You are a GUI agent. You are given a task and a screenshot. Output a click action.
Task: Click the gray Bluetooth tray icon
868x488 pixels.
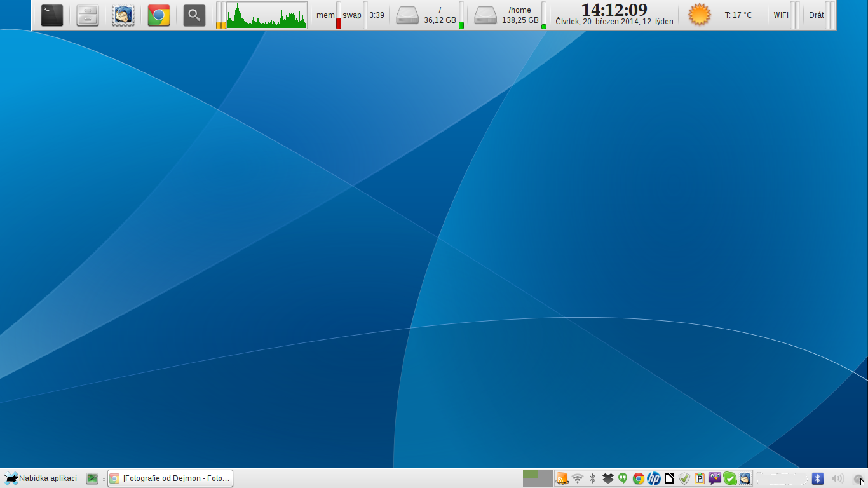[x=593, y=478]
